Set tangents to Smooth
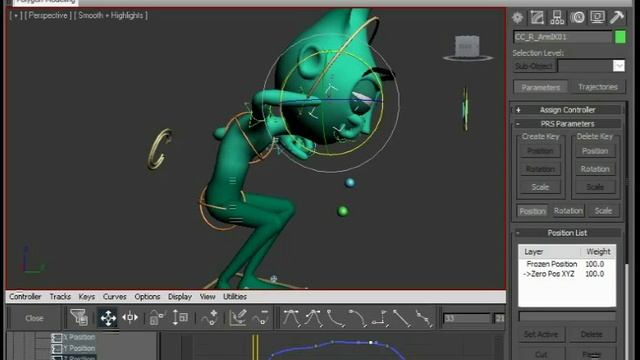 [x=424, y=318]
